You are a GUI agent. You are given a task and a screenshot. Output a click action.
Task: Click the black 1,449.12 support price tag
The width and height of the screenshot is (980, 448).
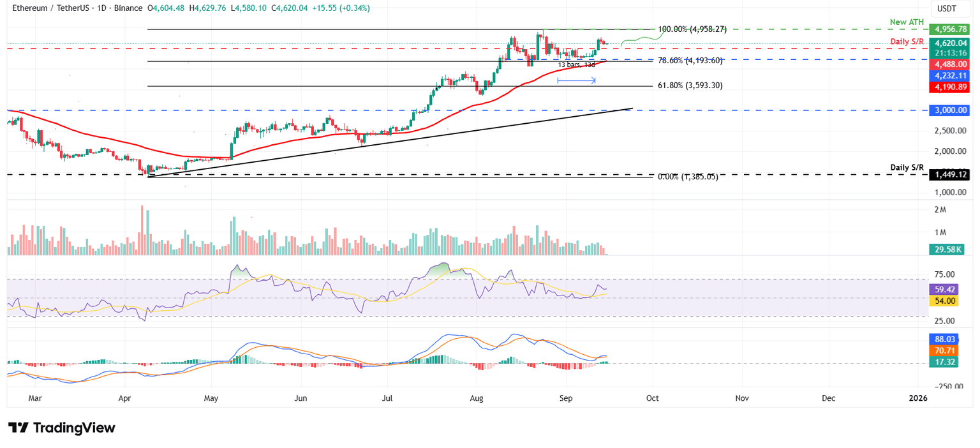click(x=949, y=174)
